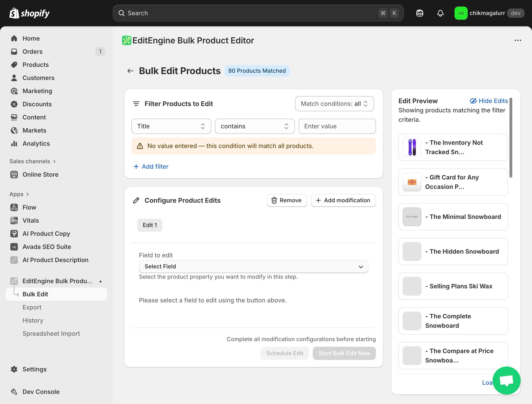Image resolution: width=532 pixels, height=404 pixels.
Task: Go to Discounts in the sidebar
Action: (x=37, y=104)
